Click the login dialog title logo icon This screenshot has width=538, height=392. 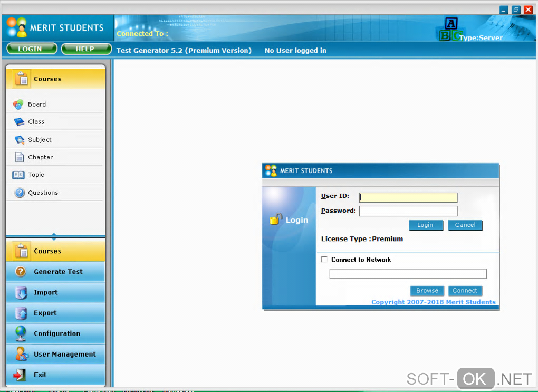click(x=271, y=170)
